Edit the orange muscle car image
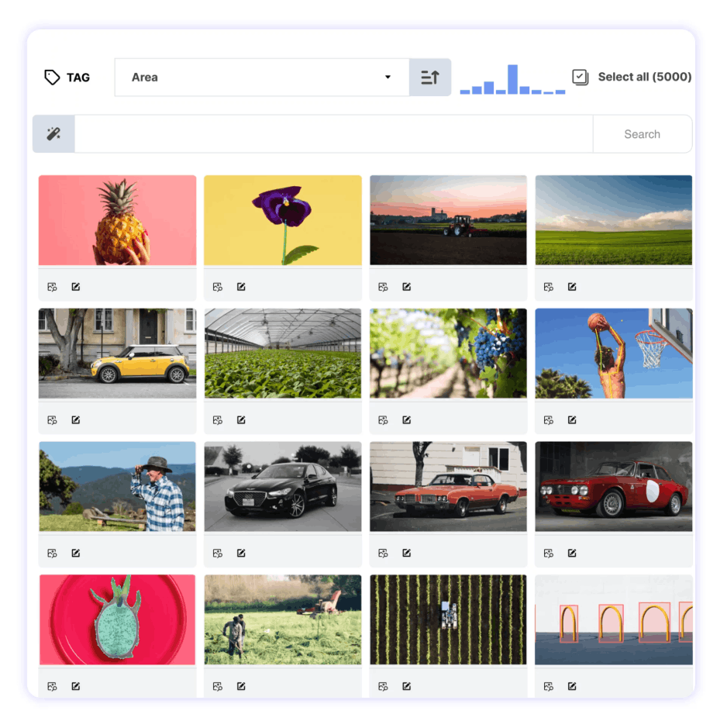The height and width of the screenshot is (728, 727). coord(407,553)
